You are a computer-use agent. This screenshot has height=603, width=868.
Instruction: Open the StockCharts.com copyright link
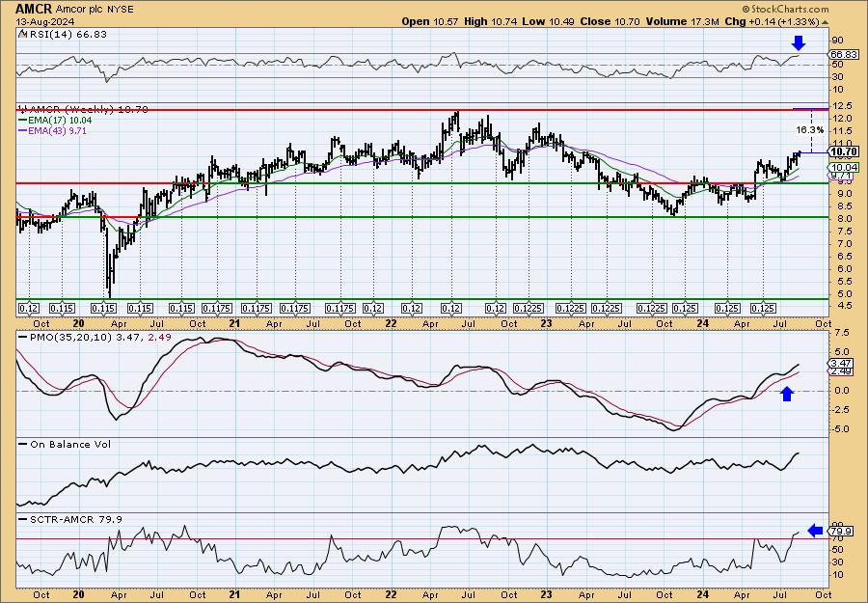point(785,9)
